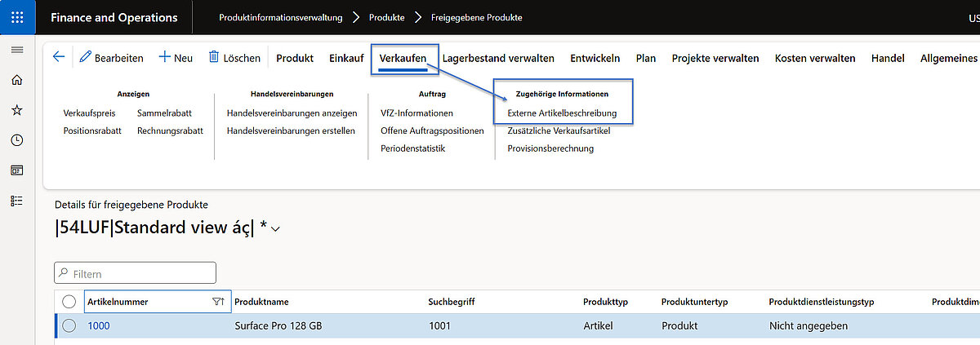This screenshot has height=345, width=980.
Task: Open Favorites star in sidebar
Action: point(16,110)
